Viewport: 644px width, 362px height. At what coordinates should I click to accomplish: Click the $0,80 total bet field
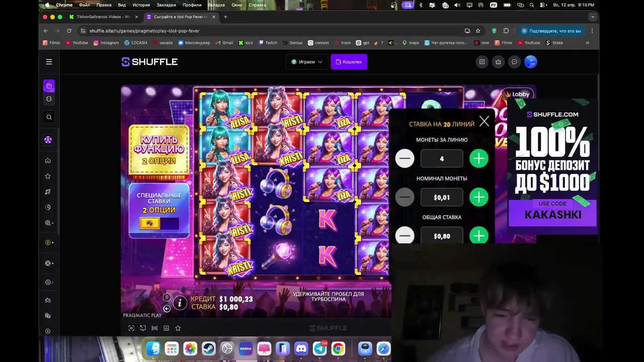442,236
